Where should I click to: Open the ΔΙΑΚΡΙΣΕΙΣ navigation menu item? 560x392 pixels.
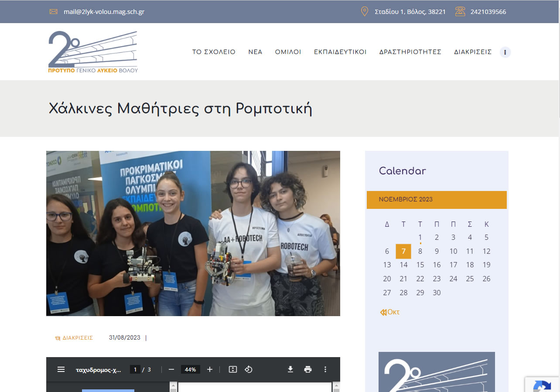tap(473, 52)
